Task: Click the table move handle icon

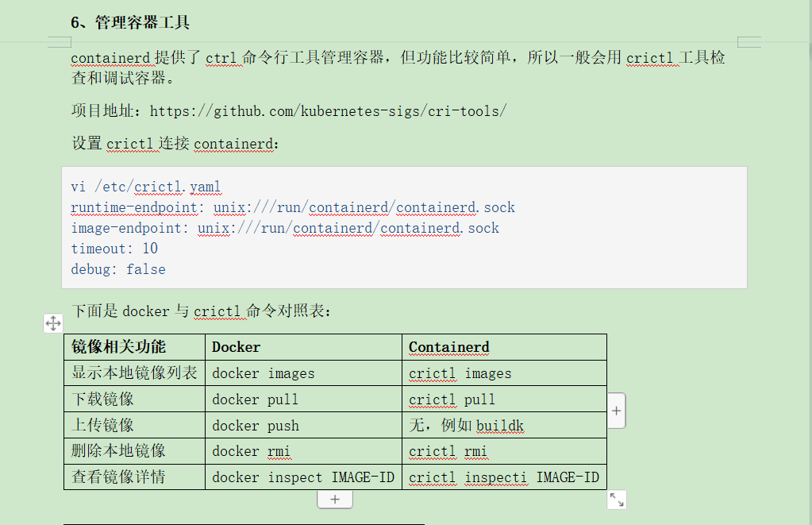Action: (53, 323)
